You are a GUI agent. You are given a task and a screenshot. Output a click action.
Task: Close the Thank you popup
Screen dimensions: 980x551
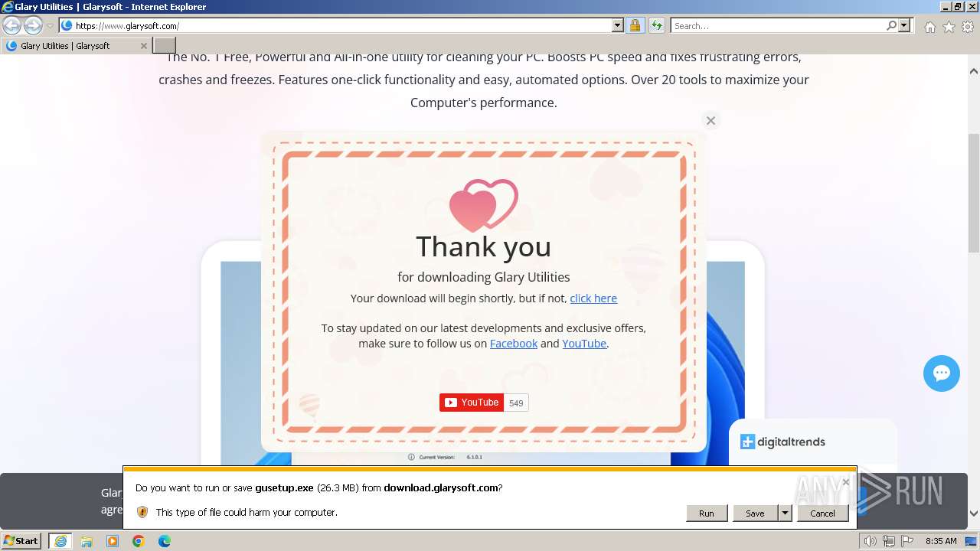click(710, 120)
